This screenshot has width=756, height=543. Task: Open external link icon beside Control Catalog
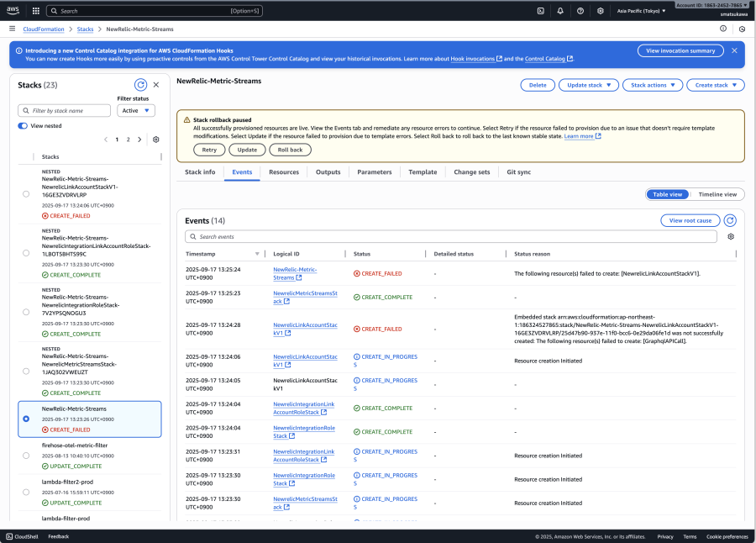570,59
